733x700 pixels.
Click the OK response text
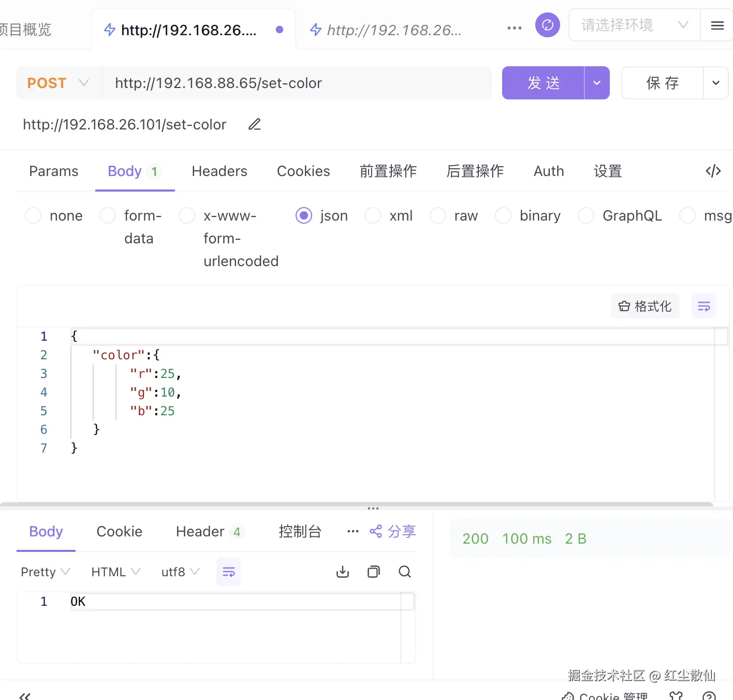(78, 601)
